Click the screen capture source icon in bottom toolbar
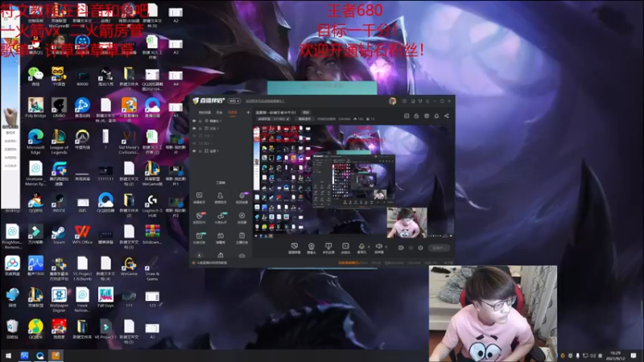The width and height of the screenshot is (644, 362). pyautogui.click(x=294, y=248)
